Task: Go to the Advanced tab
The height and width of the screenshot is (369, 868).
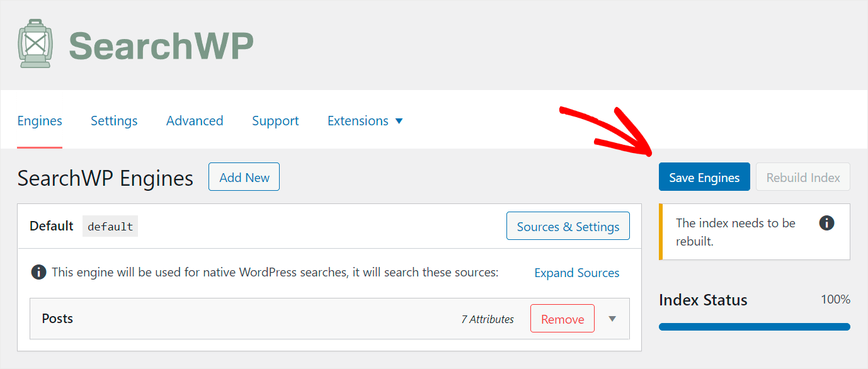Action: coord(195,120)
